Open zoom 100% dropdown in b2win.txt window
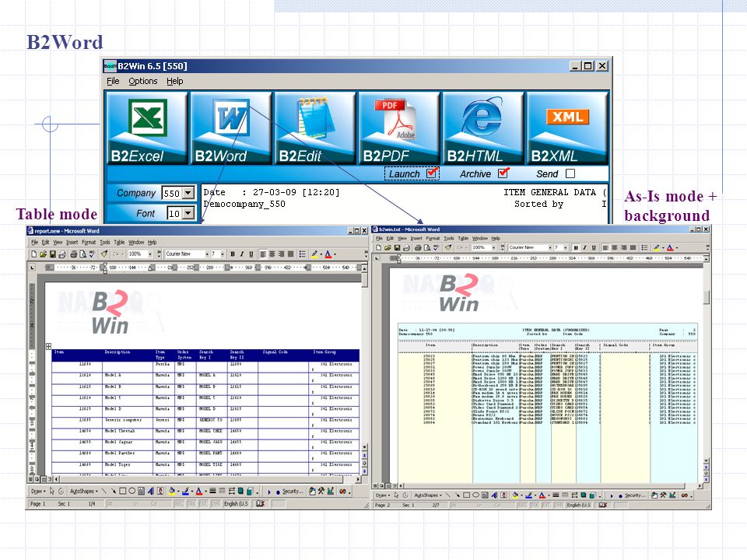Viewport: 747px width, 560px height. point(494,247)
